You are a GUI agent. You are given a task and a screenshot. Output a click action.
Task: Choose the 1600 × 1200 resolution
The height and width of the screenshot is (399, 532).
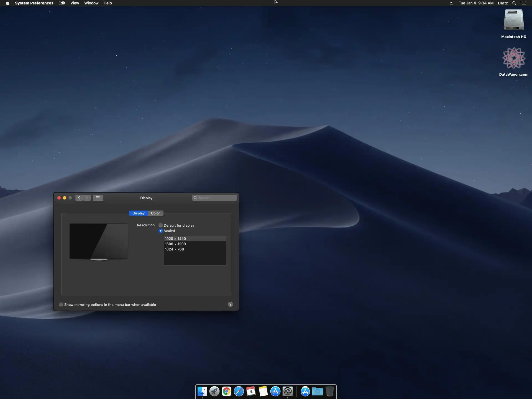(x=175, y=244)
